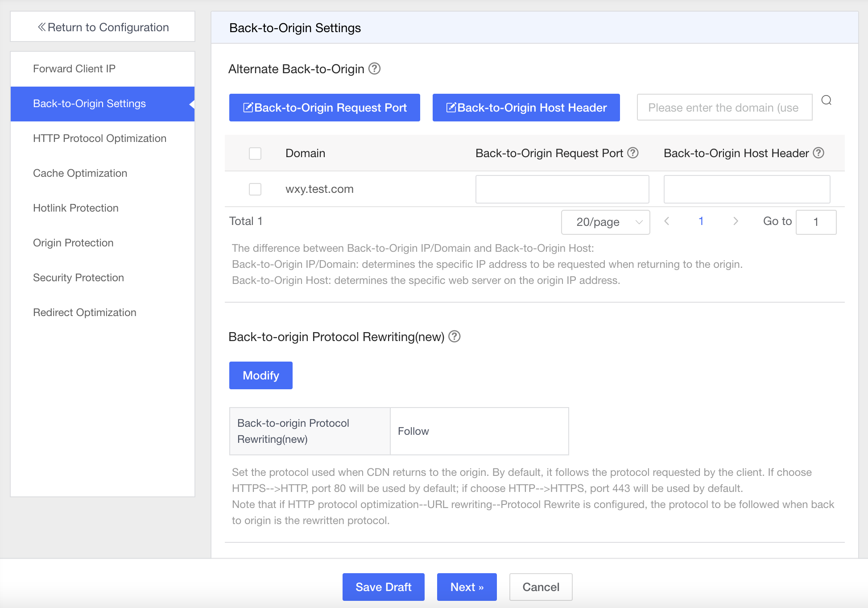Enable checkbox next to wxy.test.com row
Viewport: 868px width, 608px height.
255,189
